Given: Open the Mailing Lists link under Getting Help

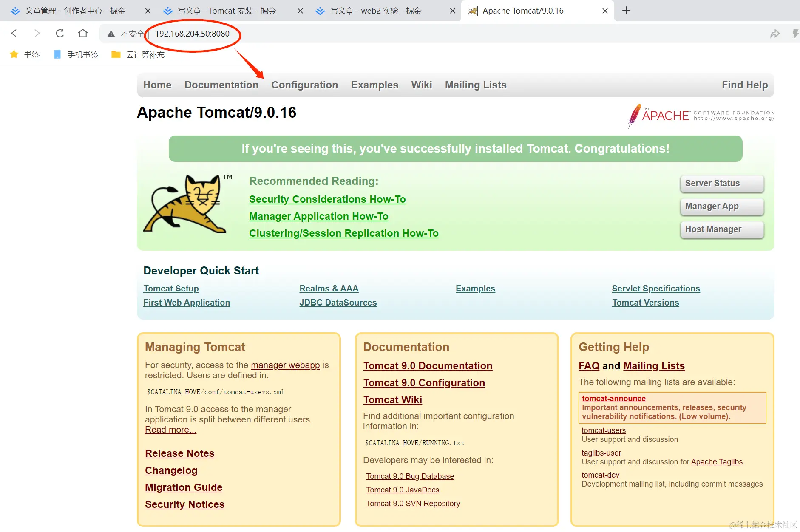Looking at the screenshot, I should click(x=654, y=366).
